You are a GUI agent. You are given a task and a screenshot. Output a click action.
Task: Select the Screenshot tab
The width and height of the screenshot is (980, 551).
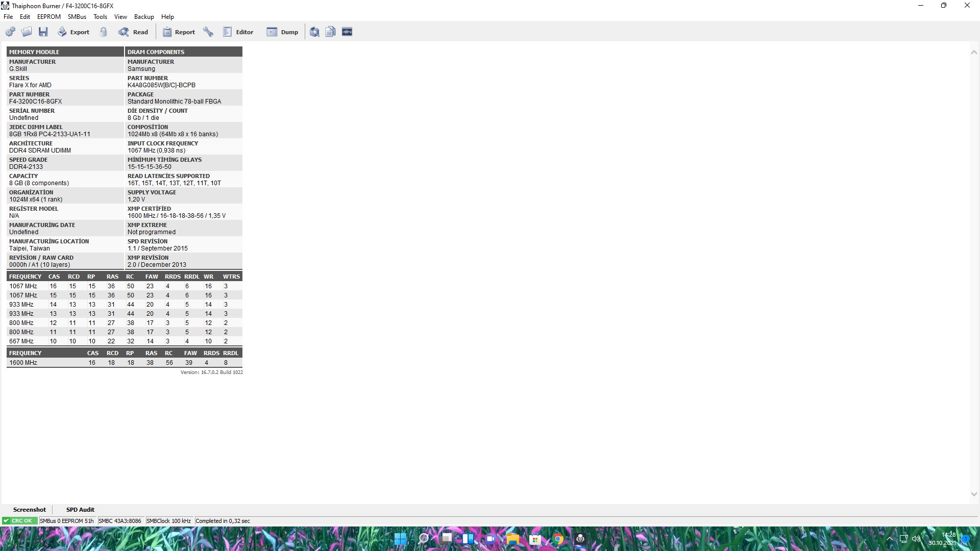29,510
